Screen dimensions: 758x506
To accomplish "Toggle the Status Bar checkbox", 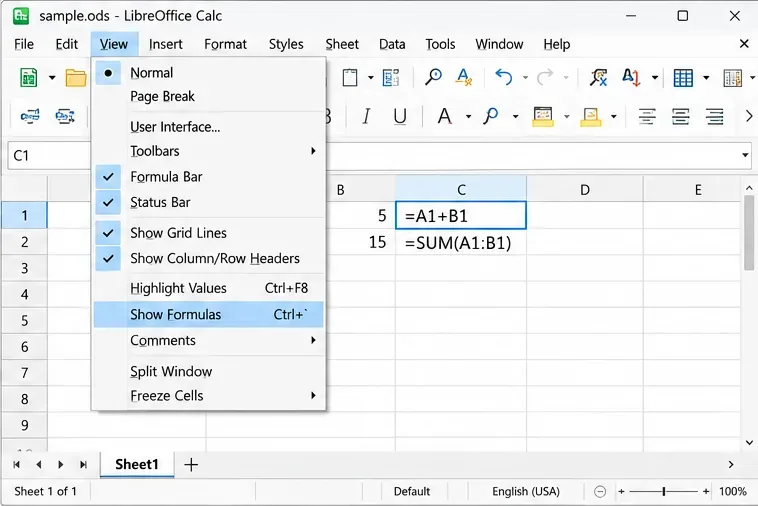I will click(208, 202).
